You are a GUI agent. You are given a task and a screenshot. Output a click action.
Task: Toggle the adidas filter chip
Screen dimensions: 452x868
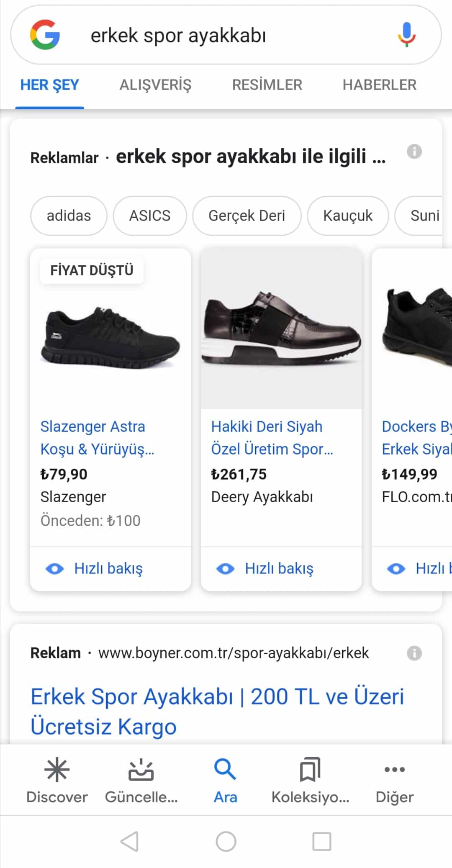coord(69,216)
